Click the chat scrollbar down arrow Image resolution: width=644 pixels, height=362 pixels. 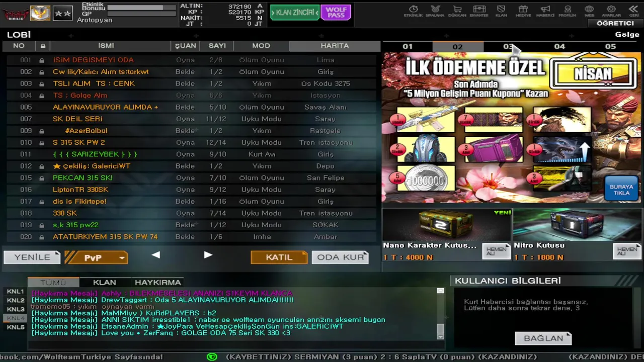point(440,336)
